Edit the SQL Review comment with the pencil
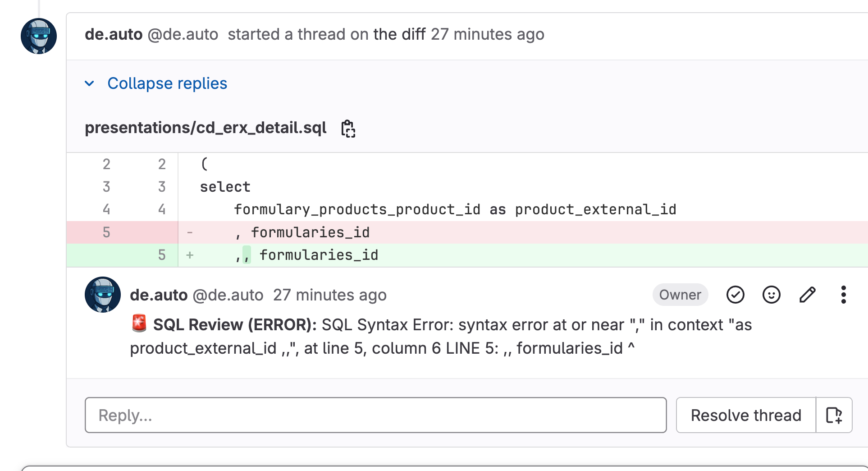This screenshot has width=868, height=471. pos(807,295)
